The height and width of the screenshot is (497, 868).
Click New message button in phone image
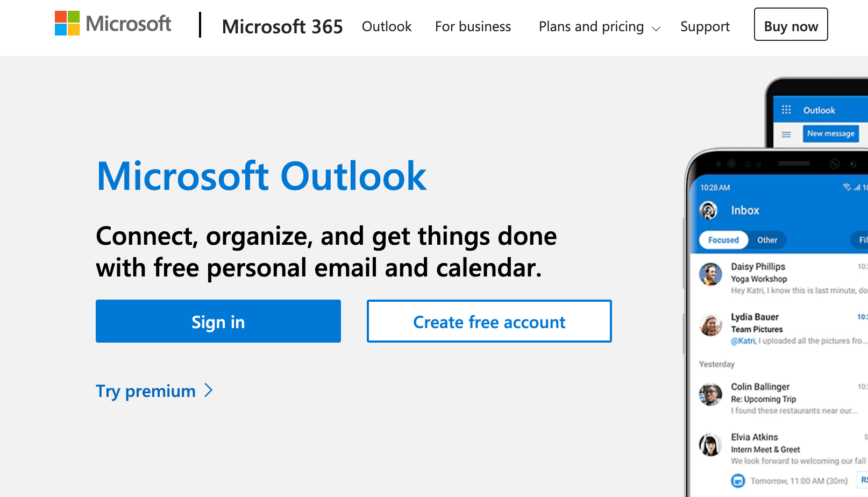click(831, 133)
